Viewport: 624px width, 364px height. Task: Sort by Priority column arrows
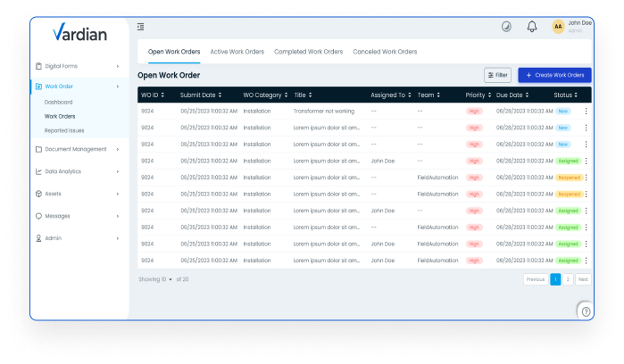489,95
